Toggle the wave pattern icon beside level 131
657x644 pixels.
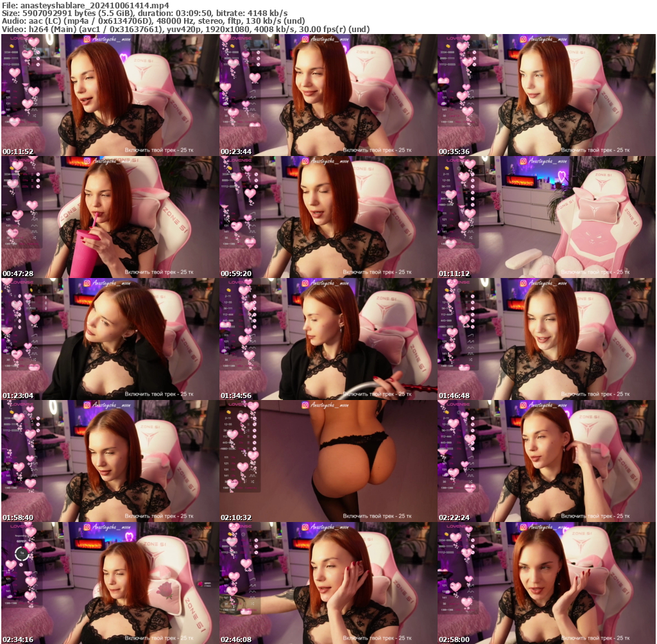pos(35,103)
